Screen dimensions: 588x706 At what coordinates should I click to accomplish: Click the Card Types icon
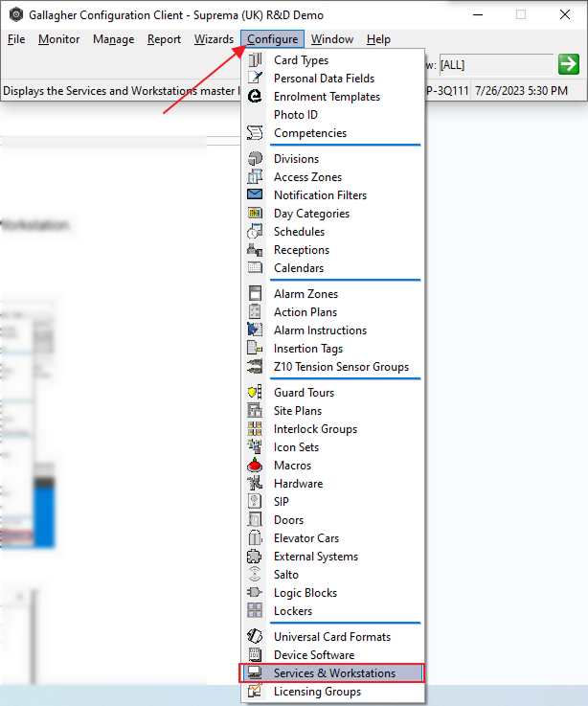[x=255, y=60]
